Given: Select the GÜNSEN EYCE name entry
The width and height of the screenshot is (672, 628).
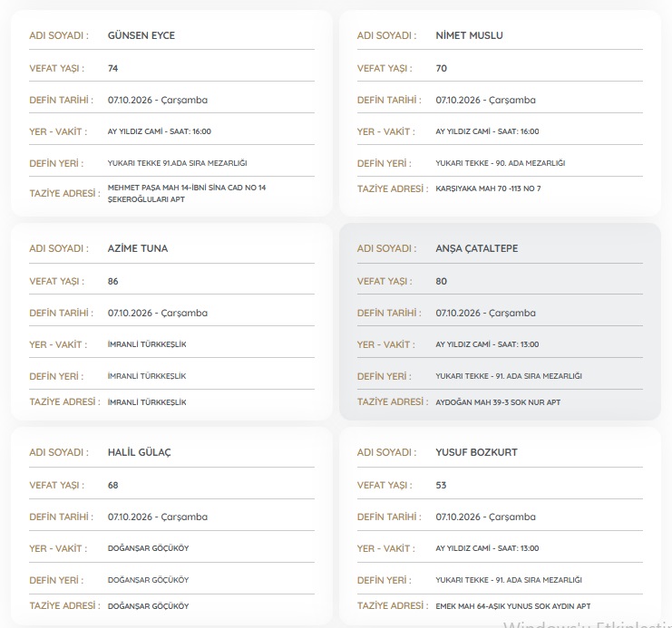Looking at the screenshot, I should click(x=141, y=35).
